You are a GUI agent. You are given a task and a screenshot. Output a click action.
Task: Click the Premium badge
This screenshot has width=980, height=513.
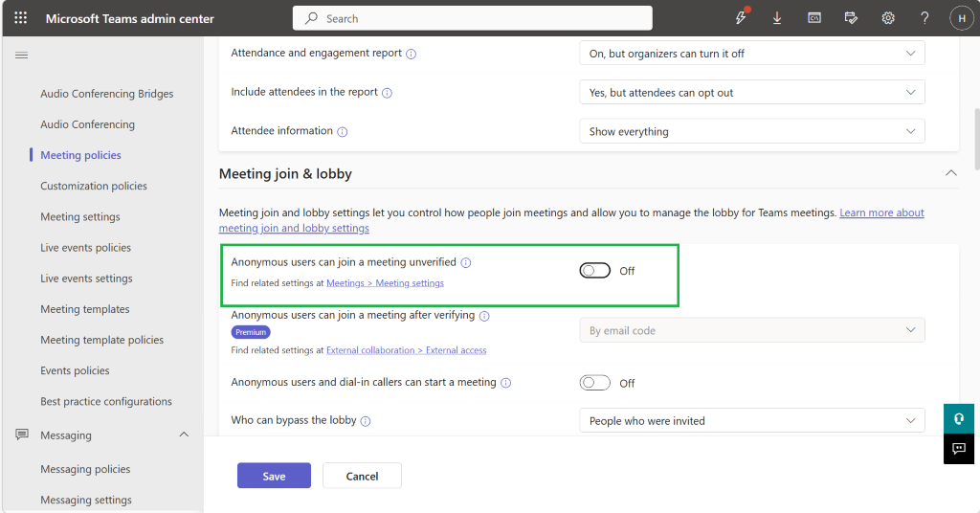pos(251,332)
